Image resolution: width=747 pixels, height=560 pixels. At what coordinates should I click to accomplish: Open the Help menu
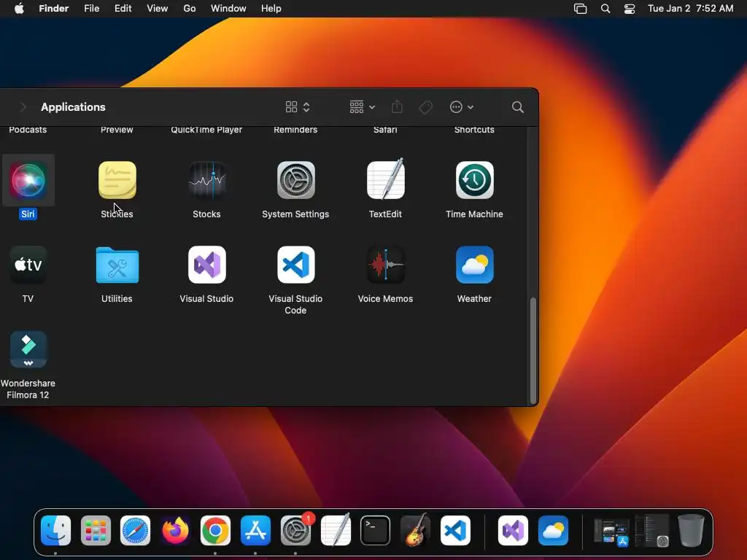(271, 9)
